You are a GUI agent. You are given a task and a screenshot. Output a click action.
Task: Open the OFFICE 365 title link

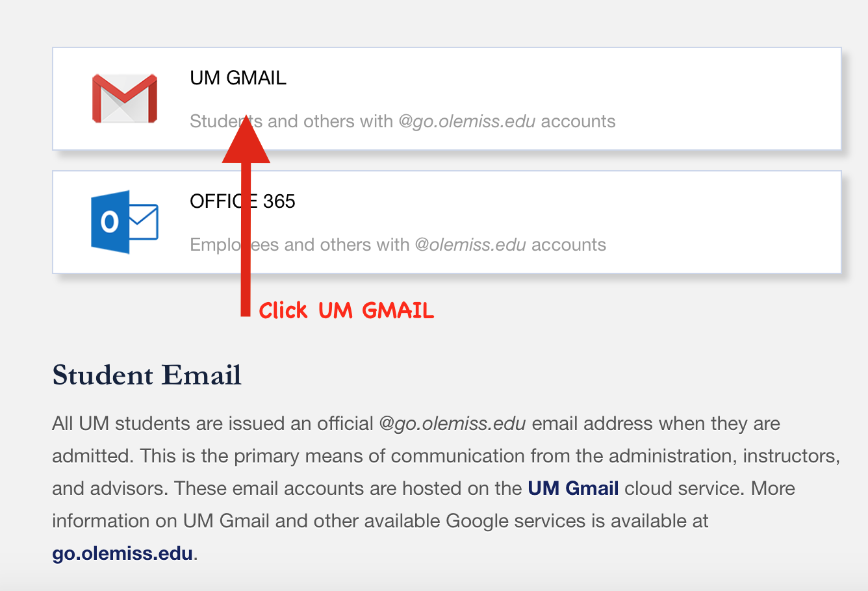[242, 201]
